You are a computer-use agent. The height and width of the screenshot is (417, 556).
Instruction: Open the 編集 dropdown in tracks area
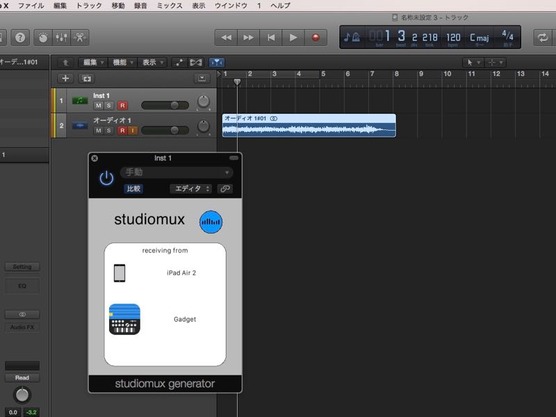[x=93, y=62]
